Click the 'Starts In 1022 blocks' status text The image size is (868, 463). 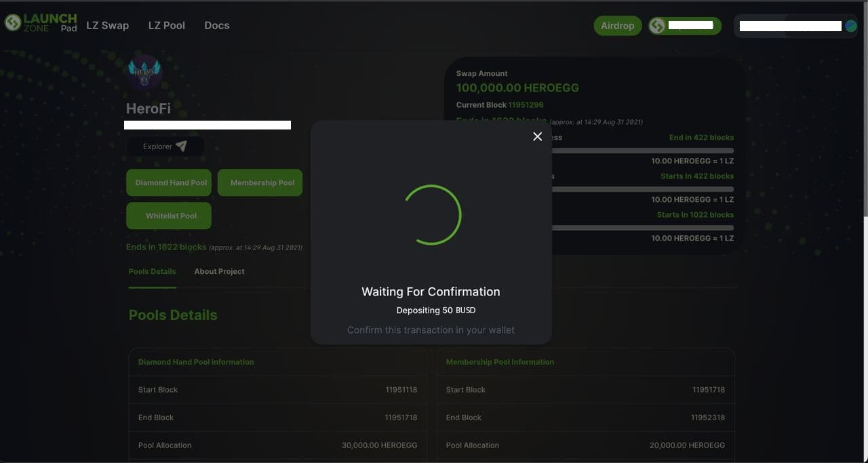(x=695, y=215)
